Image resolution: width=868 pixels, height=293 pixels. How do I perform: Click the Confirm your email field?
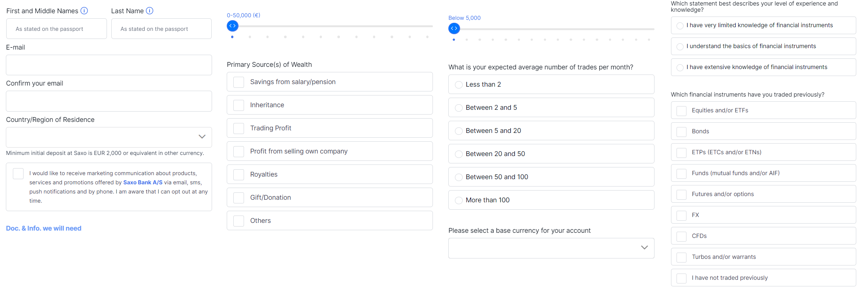click(x=109, y=101)
